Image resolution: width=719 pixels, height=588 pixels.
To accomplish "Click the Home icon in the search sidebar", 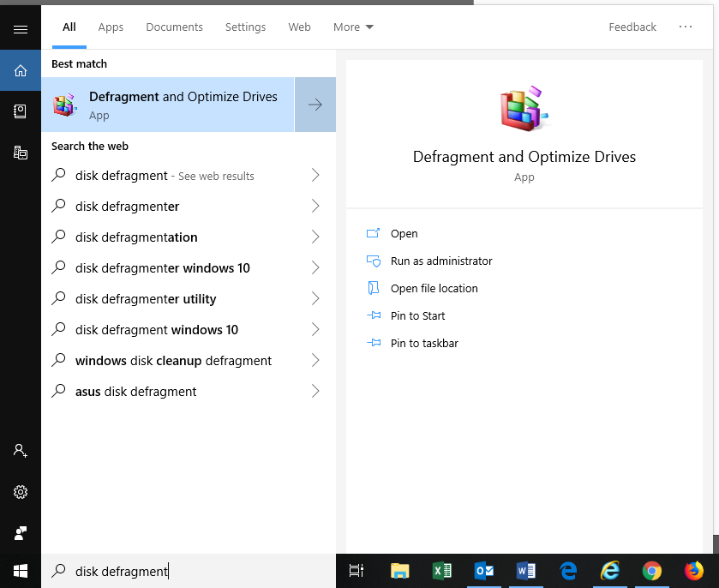I will click(19, 71).
